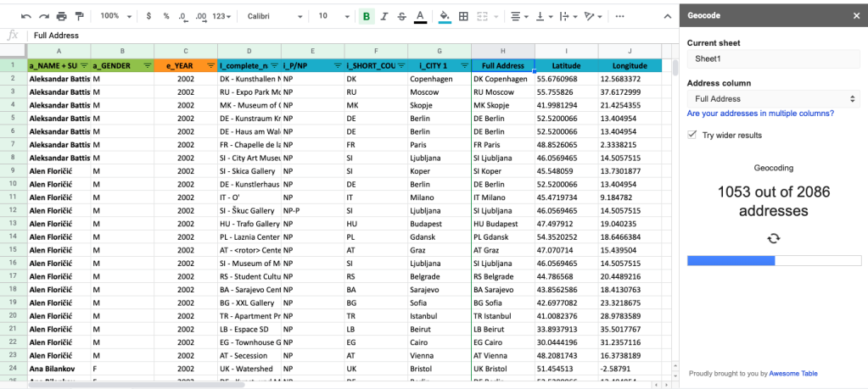The image size is (868, 389).
Task: Open the text wrapping dropdown
Action: click(x=568, y=17)
